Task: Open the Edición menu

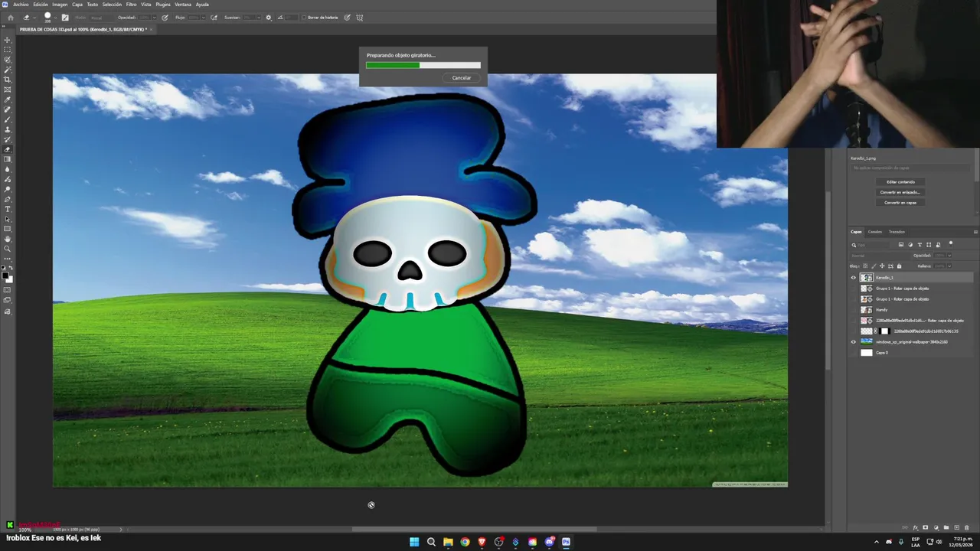Action: point(41,5)
